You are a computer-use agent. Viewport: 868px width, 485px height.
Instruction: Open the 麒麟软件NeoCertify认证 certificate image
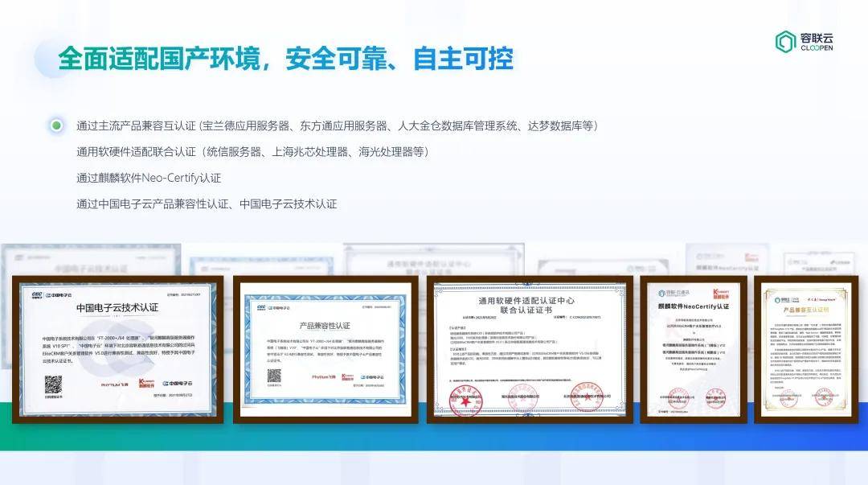(x=694, y=347)
